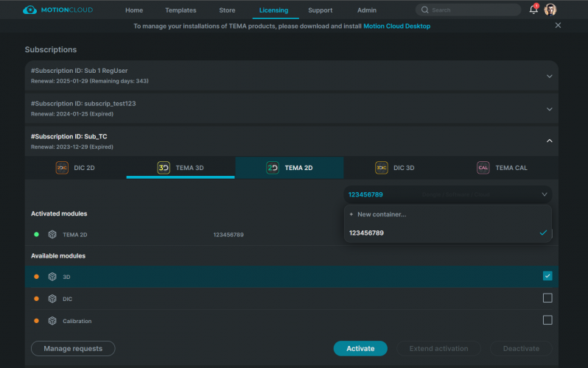
Task: Click the TEMA CAL product icon
Action: [x=483, y=168]
